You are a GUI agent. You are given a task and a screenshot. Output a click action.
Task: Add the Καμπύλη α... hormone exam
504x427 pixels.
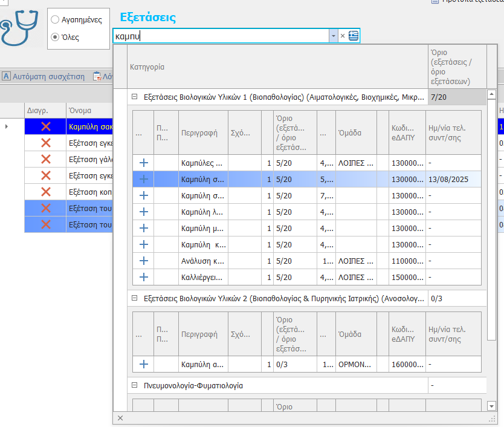click(144, 364)
